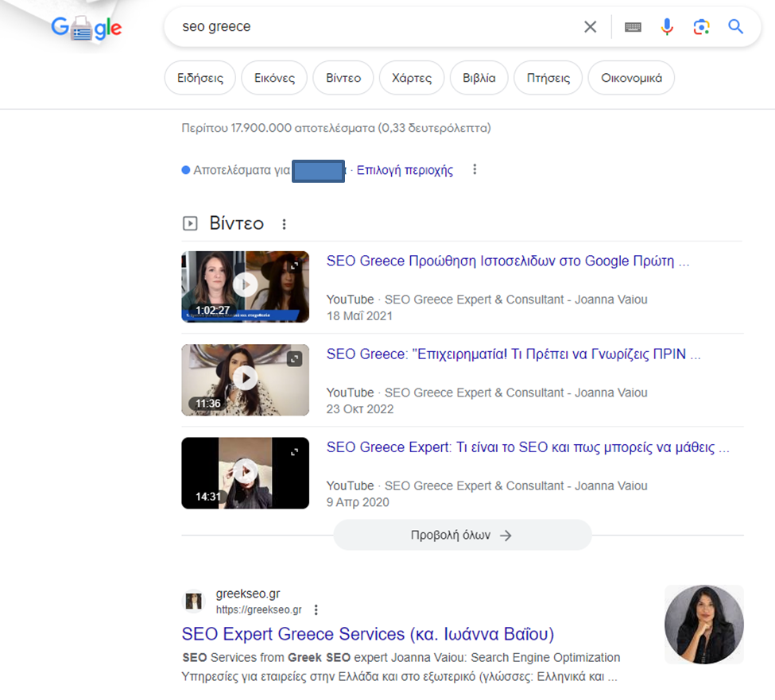Play the 11:36 video thumbnail
Screen dimensions: 775x700
[245, 380]
